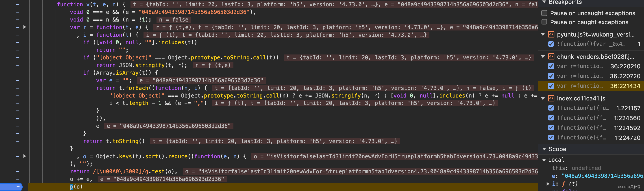
Task: Click chunk-vendors script file icon
Action: click(551, 57)
